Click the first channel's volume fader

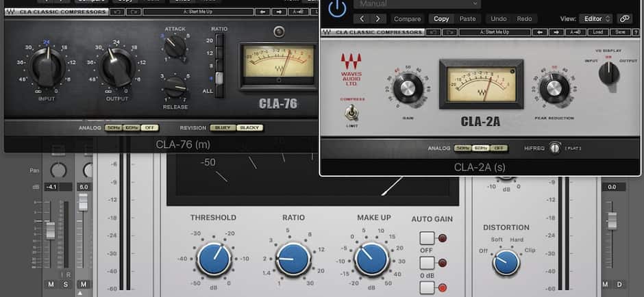tap(51, 230)
